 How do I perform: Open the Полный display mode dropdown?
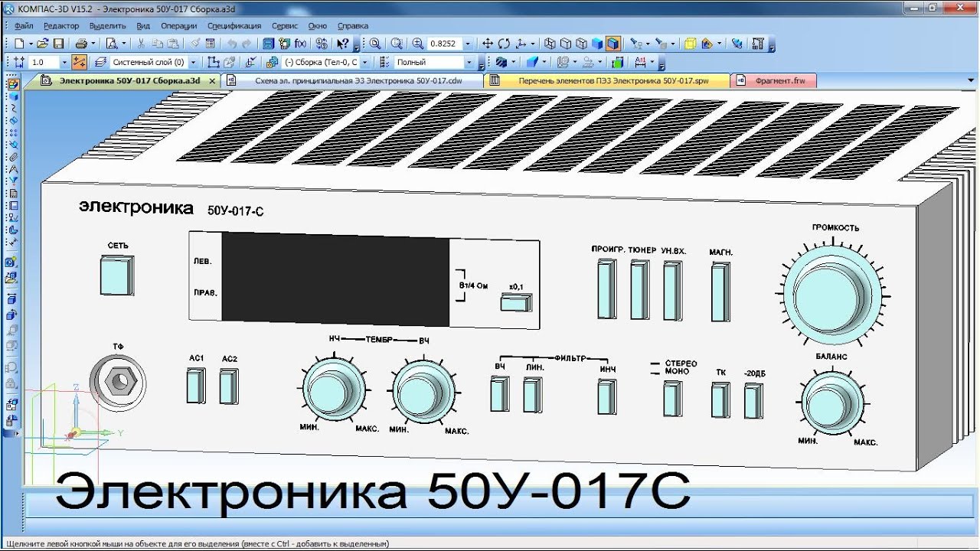coord(469,62)
